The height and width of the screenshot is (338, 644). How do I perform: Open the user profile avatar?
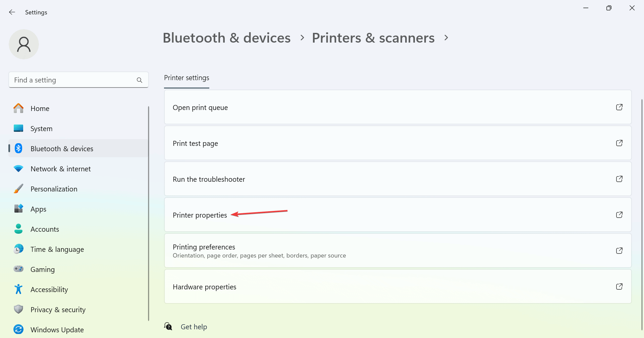click(24, 44)
